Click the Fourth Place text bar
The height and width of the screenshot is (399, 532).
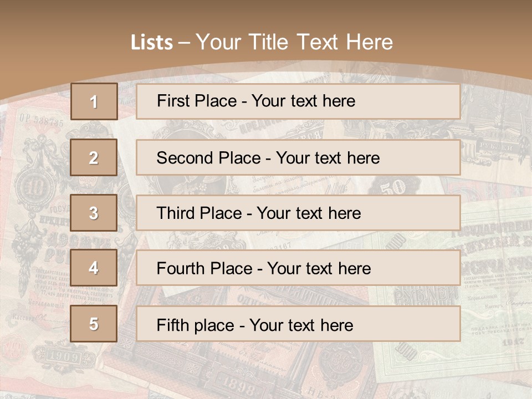coord(298,268)
